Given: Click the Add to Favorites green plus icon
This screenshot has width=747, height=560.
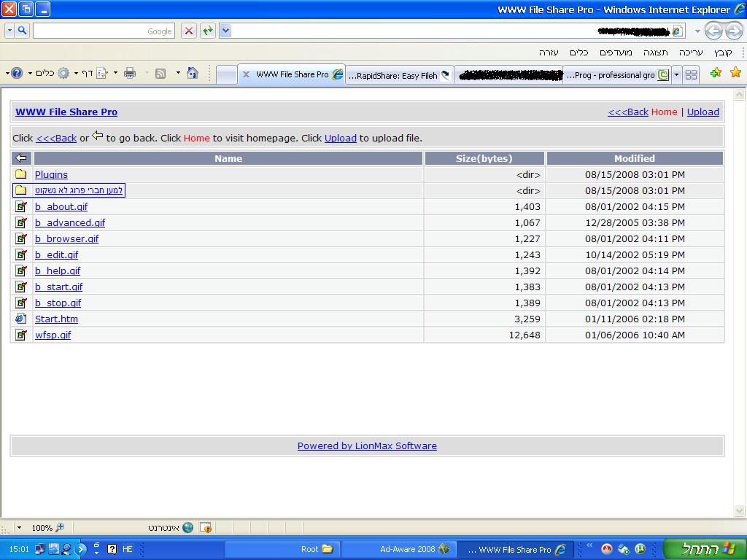Looking at the screenshot, I should (716, 73).
